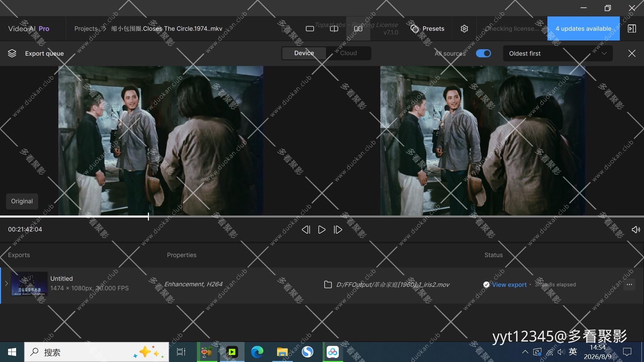Click the View export link

509,285
